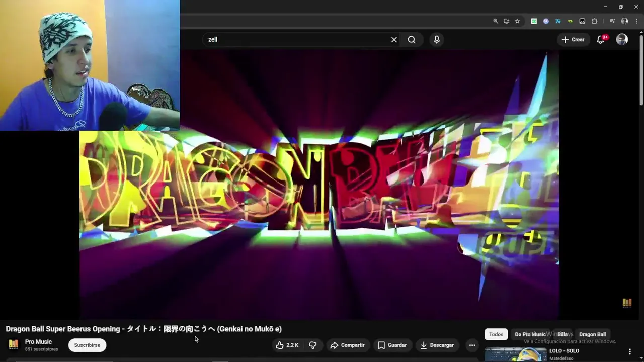Open the LOLO - SOLO video thumbnail

coord(515,354)
